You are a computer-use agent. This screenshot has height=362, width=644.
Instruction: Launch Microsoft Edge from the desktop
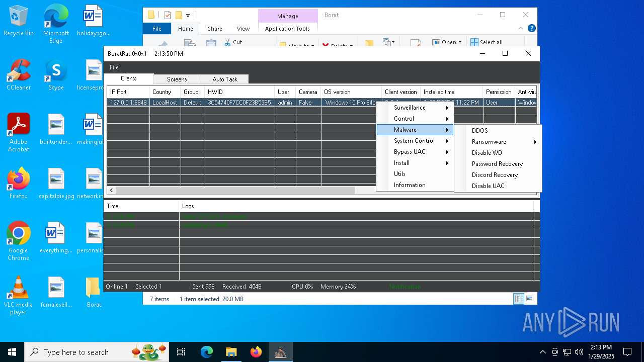(56, 24)
